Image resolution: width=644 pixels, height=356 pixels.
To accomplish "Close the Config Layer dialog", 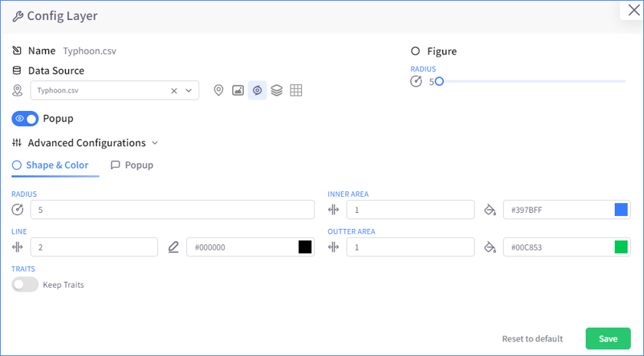I will (x=634, y=10).
